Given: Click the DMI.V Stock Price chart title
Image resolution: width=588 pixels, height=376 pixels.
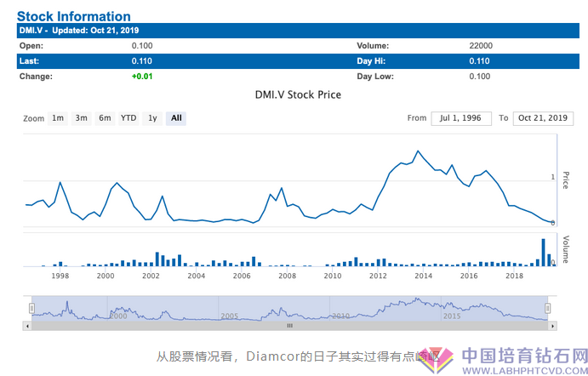Looking at the screenshot, I should click(298, 94).
